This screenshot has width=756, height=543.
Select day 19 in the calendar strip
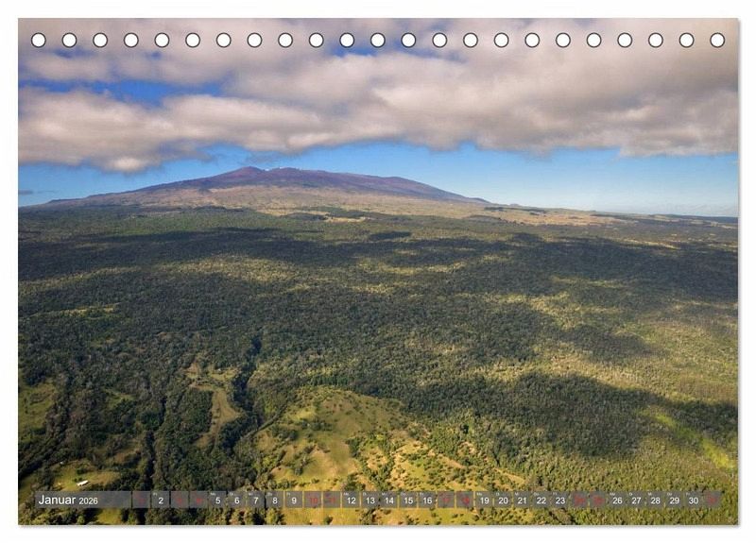coord(484,500)
